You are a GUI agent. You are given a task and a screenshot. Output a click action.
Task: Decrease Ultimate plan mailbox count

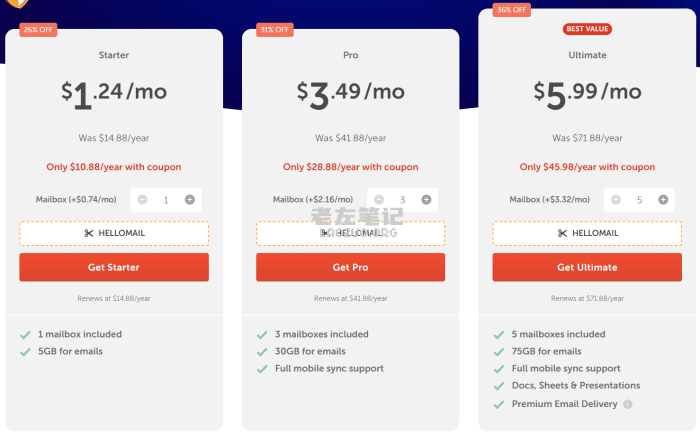click(616, 200)
